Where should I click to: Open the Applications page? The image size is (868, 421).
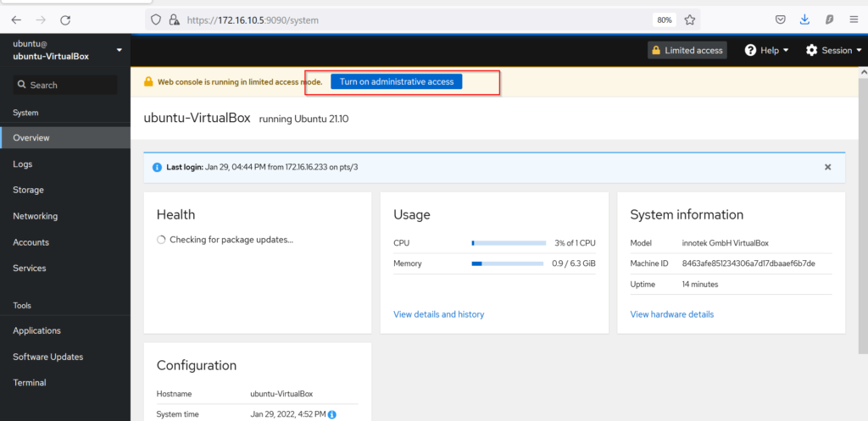click(x=65, y=331)
